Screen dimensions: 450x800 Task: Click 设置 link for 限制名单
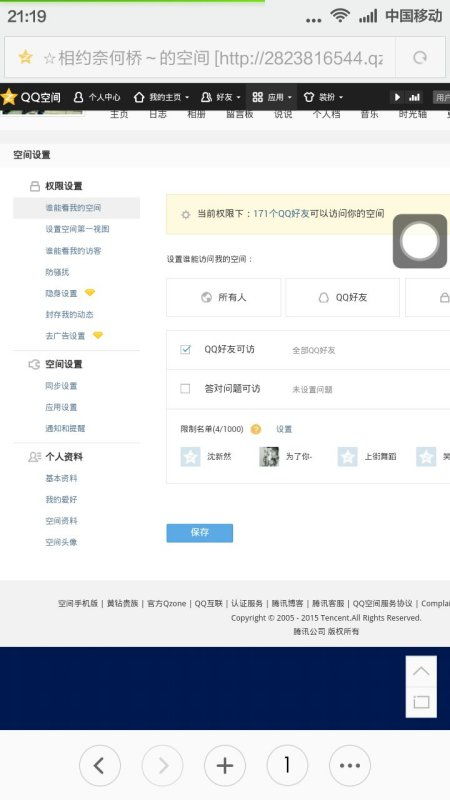(x=284, y=430)
